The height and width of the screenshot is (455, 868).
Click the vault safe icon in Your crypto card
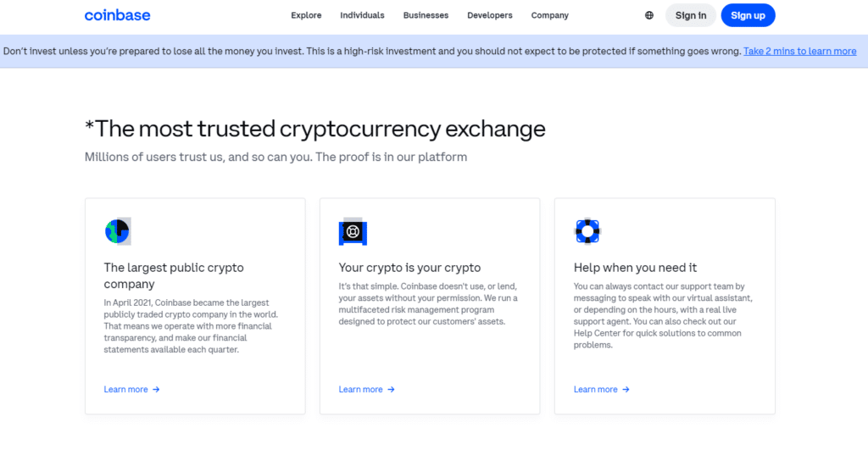point(353,231)
